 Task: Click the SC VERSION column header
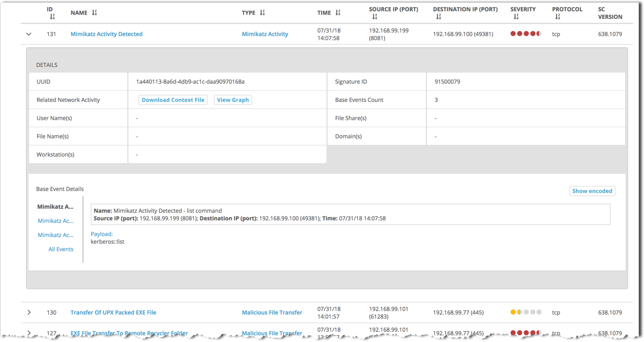[x=610, y=13]
